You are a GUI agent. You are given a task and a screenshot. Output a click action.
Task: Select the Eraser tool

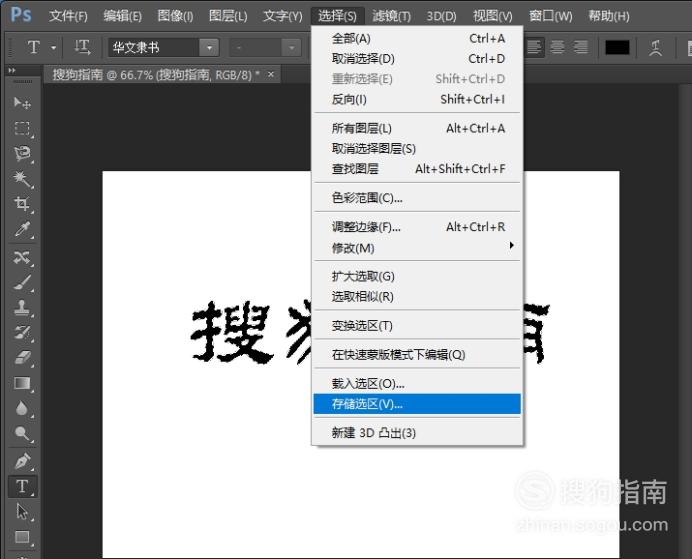click(22, 358)
